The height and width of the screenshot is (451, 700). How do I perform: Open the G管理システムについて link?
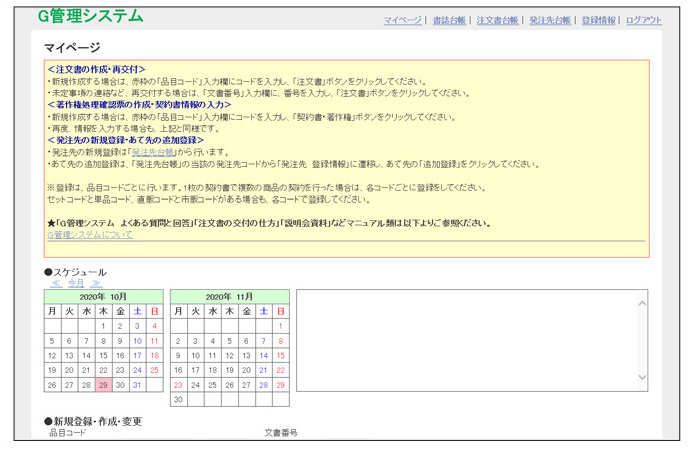tap(89, 234)
